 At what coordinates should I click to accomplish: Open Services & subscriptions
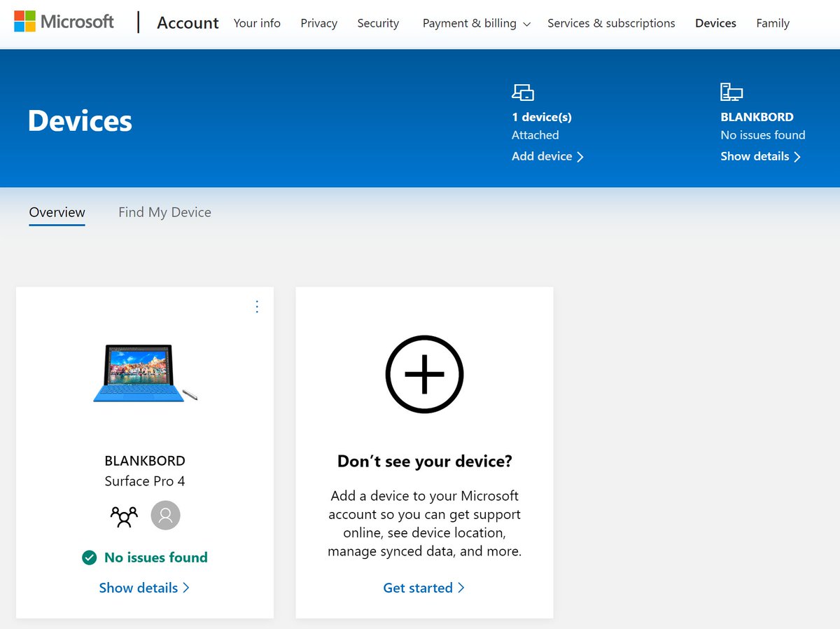coord(611,23)
